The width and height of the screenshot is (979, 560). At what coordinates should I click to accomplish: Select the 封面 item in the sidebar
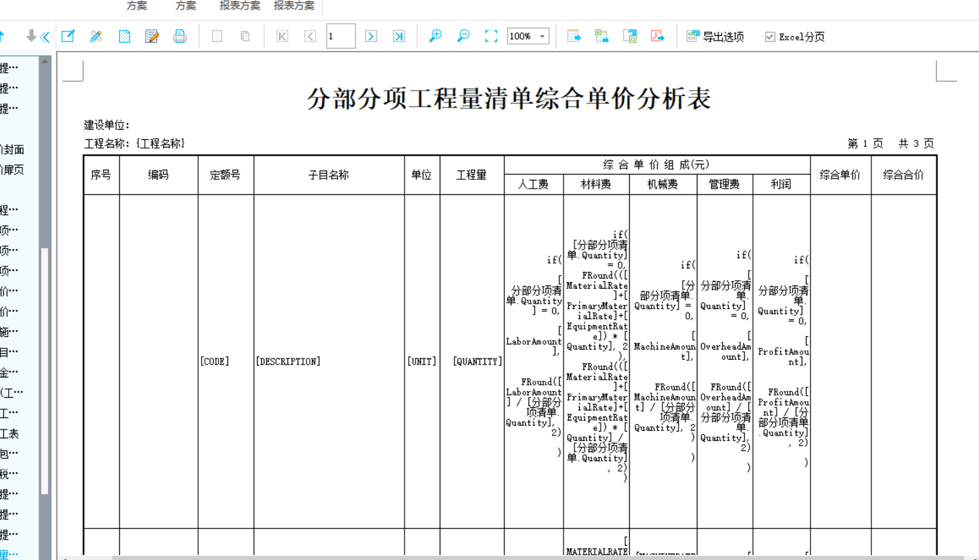pyautogui.click(x=12, y=149)
